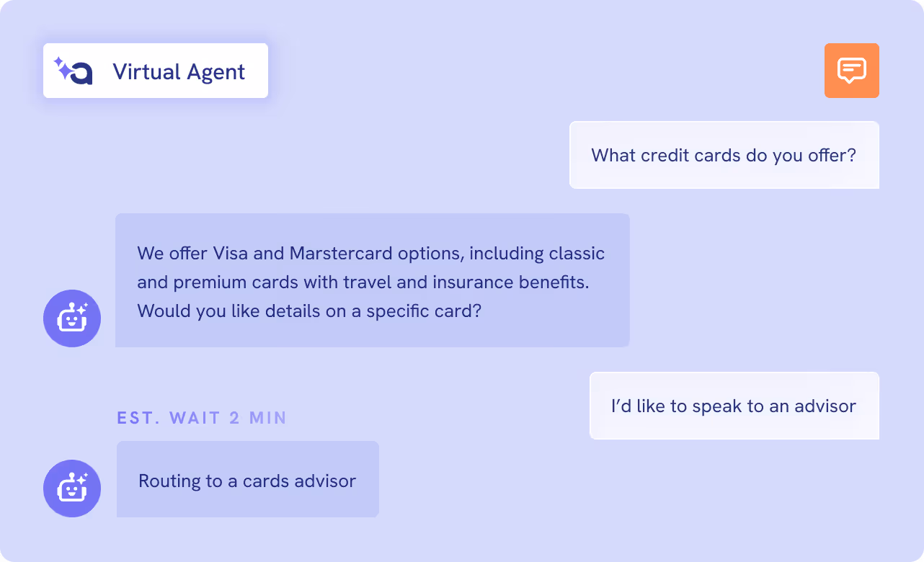924x562 pixels.
Task: Click the word 'Visa' in the bot reply
Action: pos(230,254)
